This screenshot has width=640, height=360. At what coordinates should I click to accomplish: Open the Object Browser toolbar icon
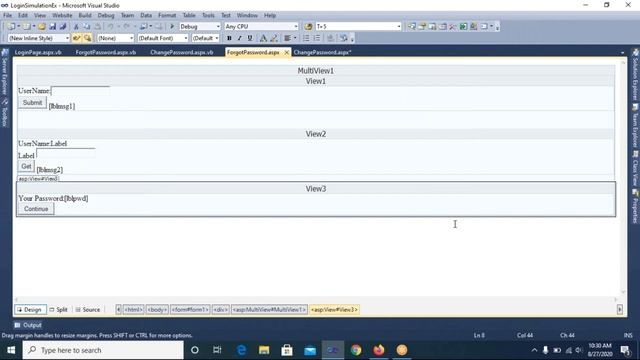point(432,27)
